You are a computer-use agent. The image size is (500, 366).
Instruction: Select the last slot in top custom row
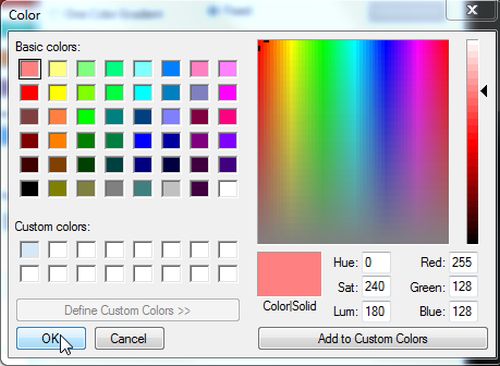tap(228, 250)
